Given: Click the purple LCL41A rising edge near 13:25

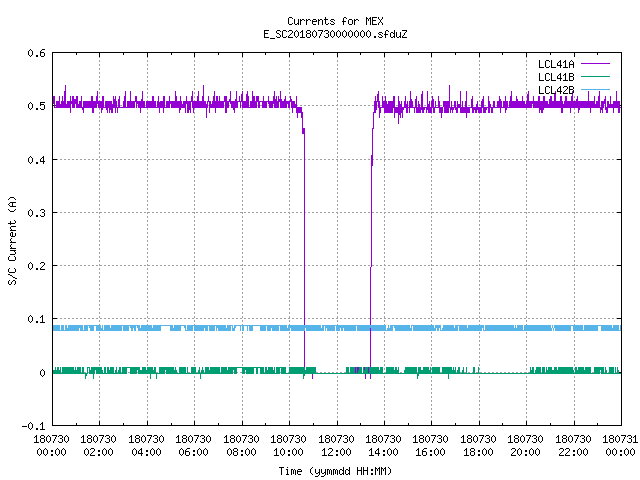Looking at the screenshot, I should coord(371,245).
